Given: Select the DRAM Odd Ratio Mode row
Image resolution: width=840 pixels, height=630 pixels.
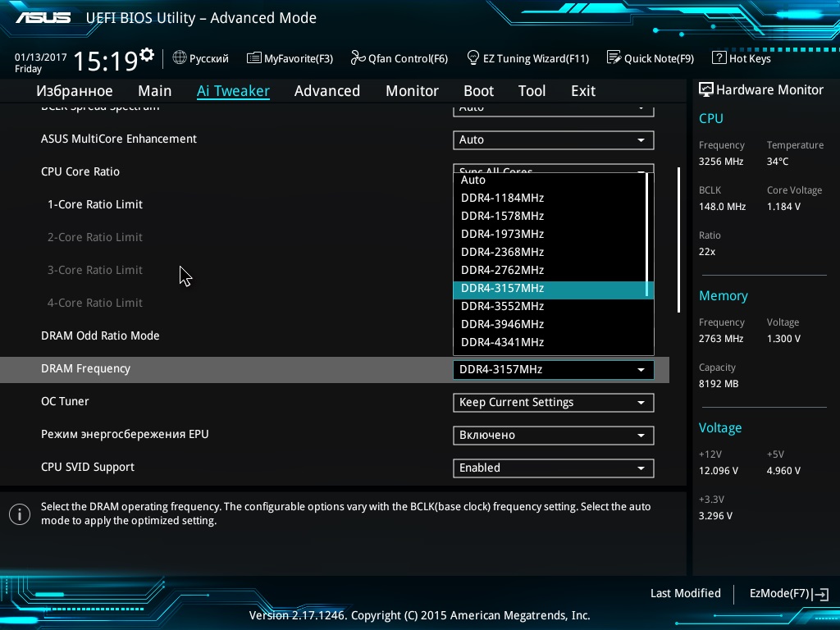Looking at the screenshot, I should point(335,336).
